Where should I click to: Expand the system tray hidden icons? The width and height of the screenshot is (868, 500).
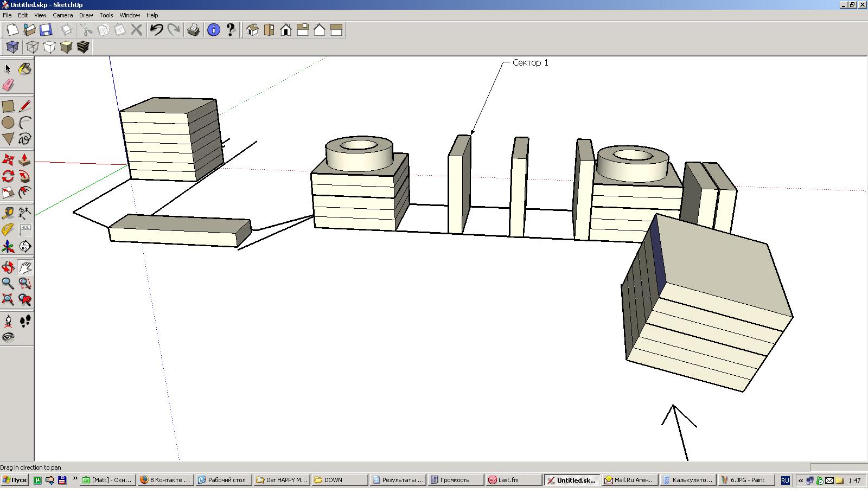click(800, 480)
